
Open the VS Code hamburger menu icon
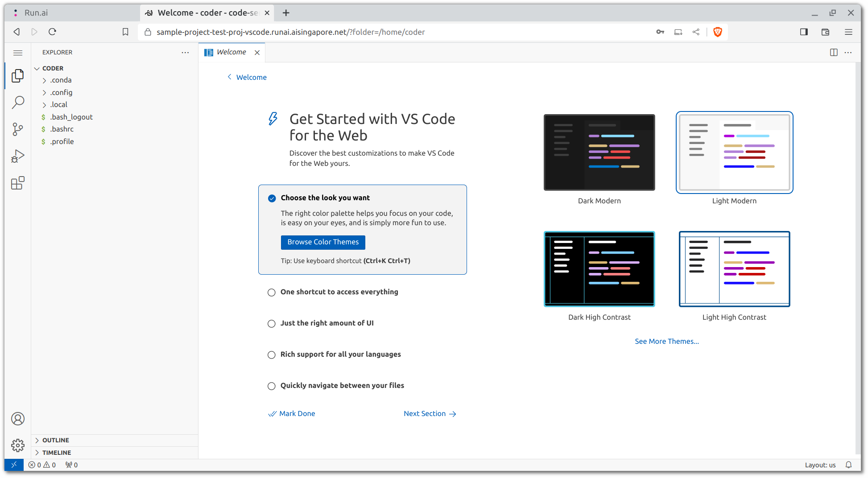click(x=18, y=53)
